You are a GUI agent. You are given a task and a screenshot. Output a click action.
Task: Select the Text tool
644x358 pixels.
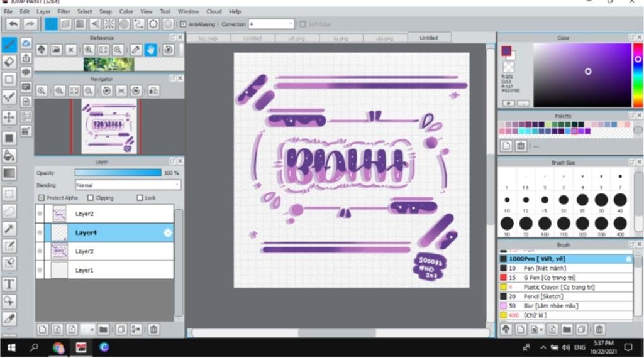[x=9, y=284]
